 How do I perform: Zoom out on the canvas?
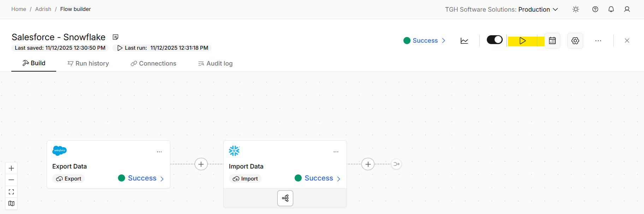pos(11,180)
